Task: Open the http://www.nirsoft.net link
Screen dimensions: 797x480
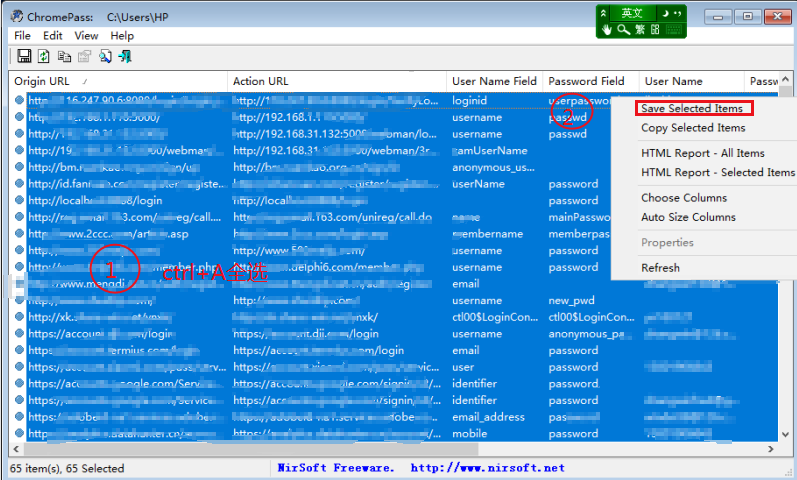Action: [x=487, y=468]
